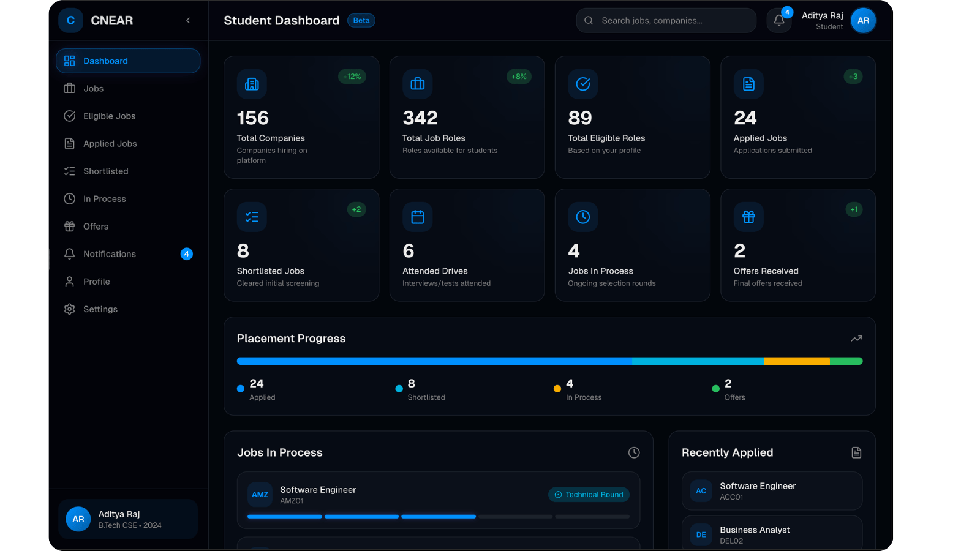The image size is (980, 551).
Task: Open the Settings page from the sidebar
Action: pos(100,309)
